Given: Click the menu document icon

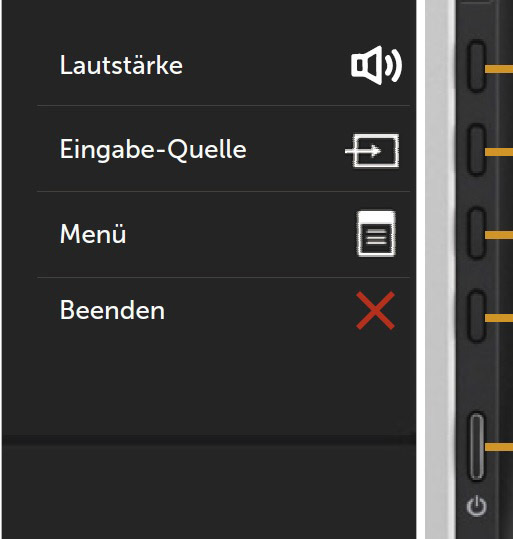Looking at the screenshot, I should coord(376,234).
